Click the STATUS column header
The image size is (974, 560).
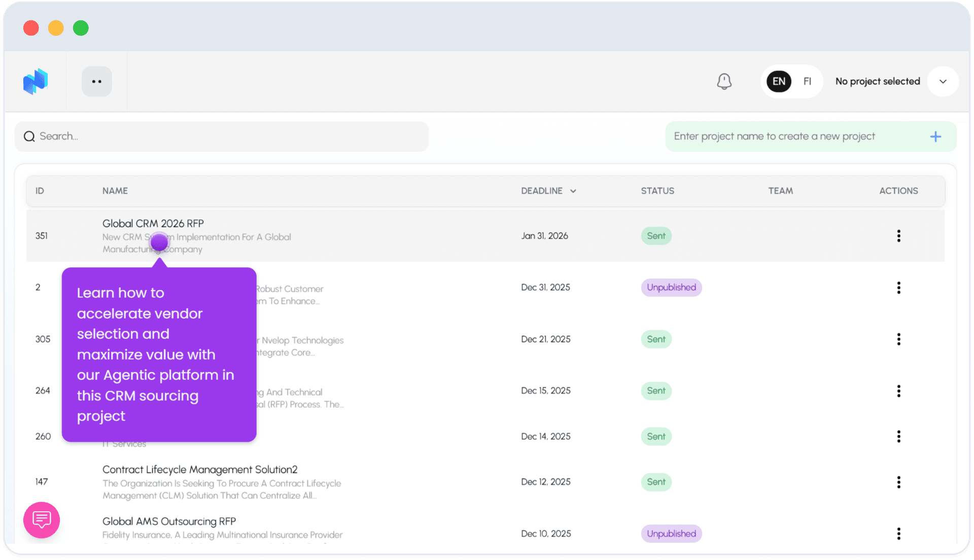[x=657, y=191]
